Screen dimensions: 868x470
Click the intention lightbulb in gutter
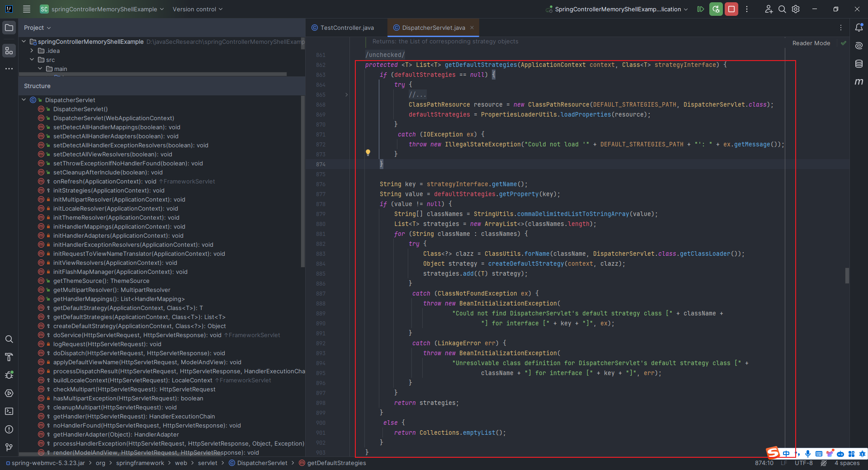[368, 153]
